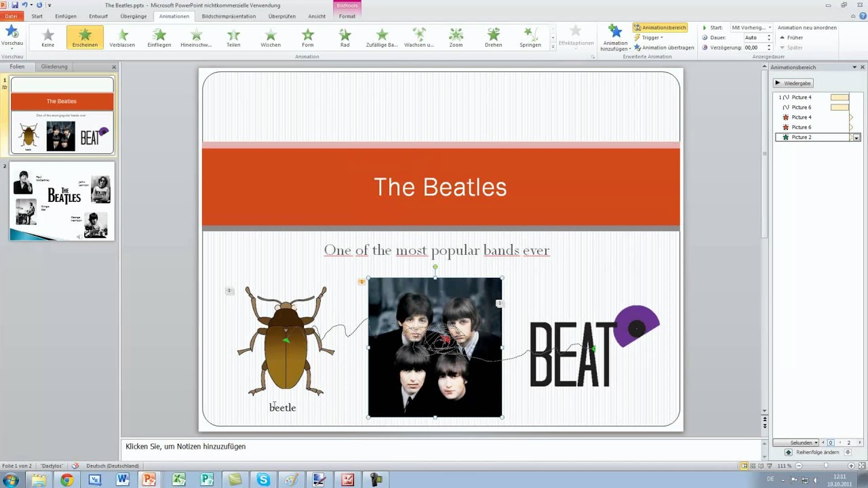Image resolution: width=868 pixels, height=488 pixels.
Task: Open the Bildschirmpräsentation tab
Action: (229, 16)
